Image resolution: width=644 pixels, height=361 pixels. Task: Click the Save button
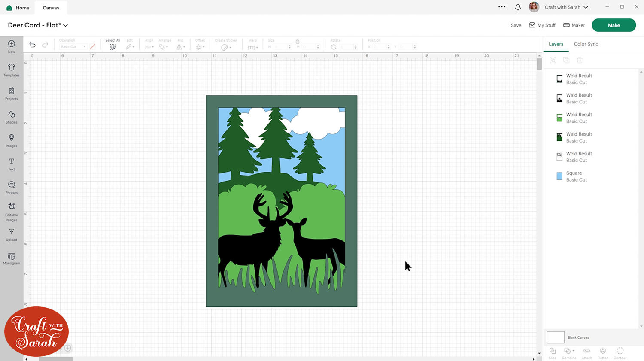pyautogui.click(x=516, y=25)
